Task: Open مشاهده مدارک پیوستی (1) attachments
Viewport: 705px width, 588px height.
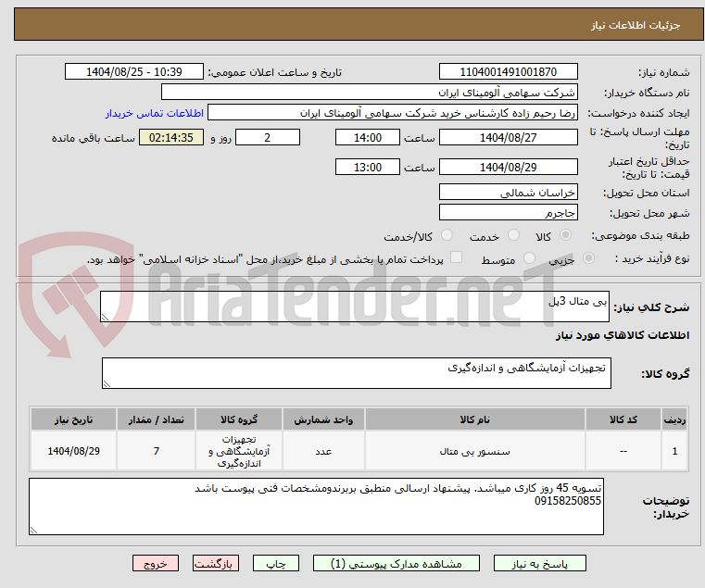Action: (x=397, y=563)
